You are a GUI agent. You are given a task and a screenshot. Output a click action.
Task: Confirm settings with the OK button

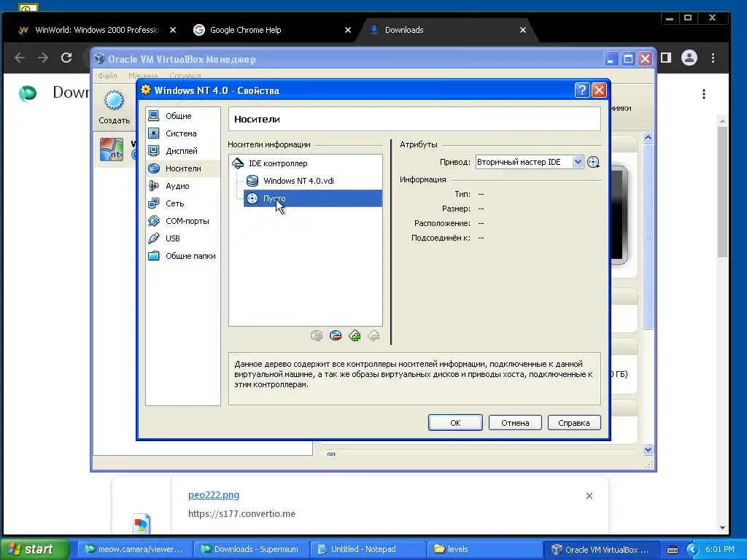pos(455,423)
